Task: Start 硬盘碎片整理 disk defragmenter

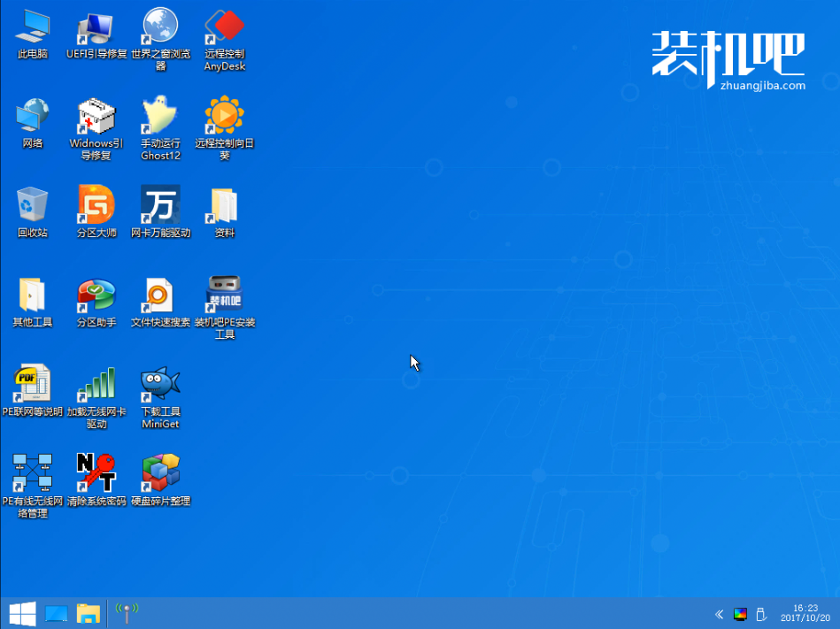Action: coord(160,472)
